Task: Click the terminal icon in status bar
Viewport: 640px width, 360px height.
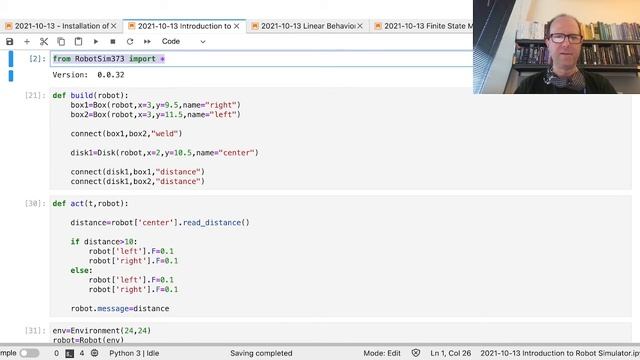Action: (x=70, y=353)
